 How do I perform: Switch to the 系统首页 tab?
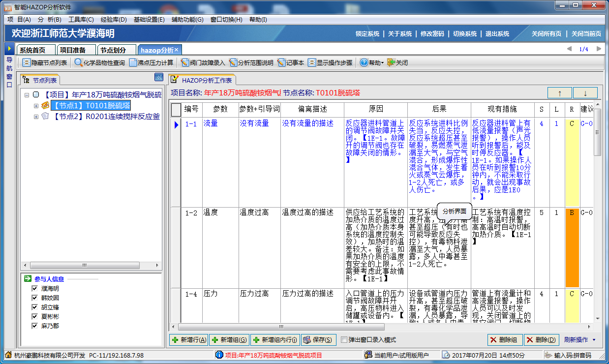pos(35,50)
